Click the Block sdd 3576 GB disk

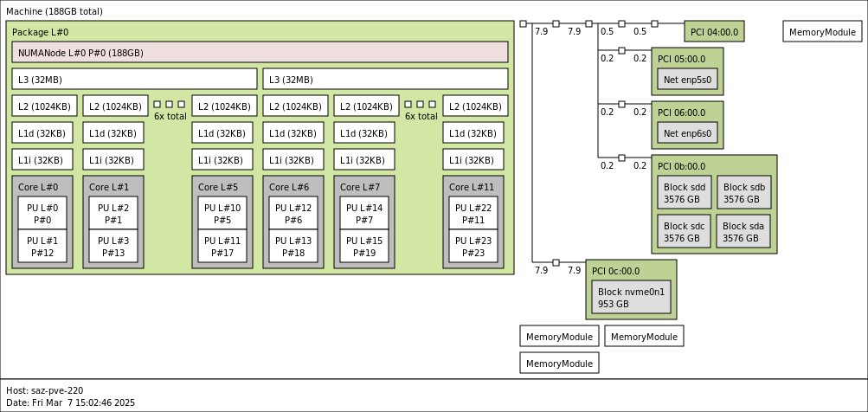[685, 193]
